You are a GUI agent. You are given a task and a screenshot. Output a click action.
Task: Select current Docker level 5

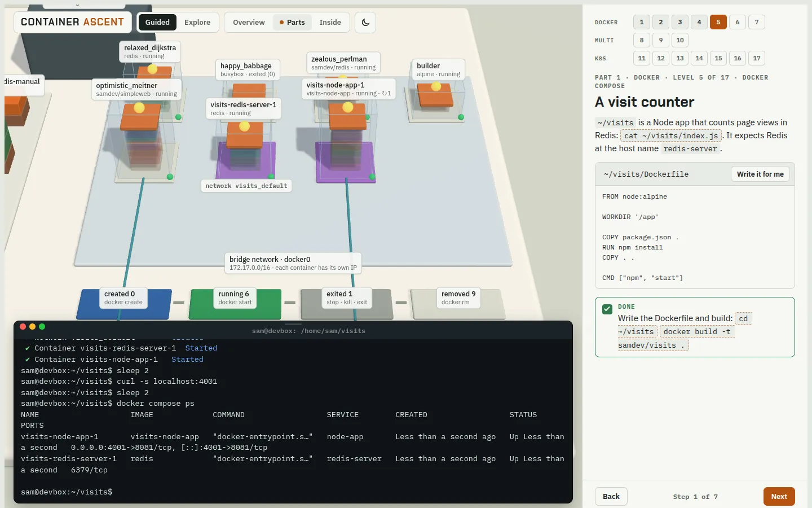pyautogui.click(x=718, y=22)
